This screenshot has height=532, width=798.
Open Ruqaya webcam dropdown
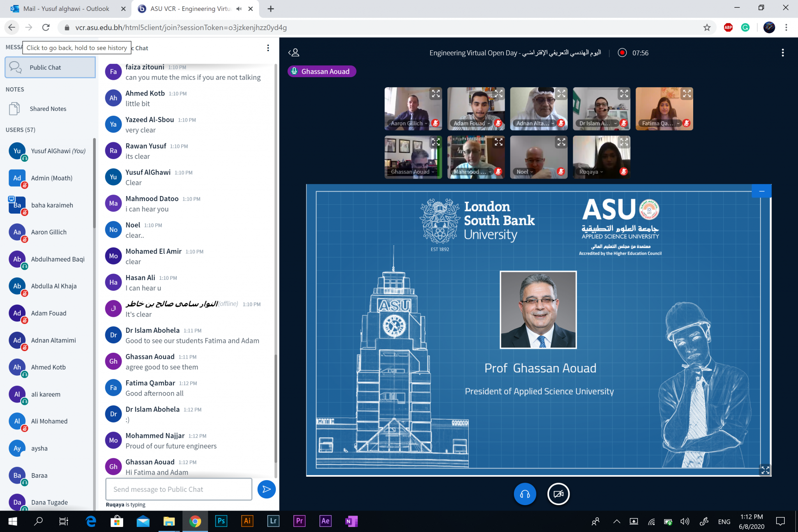point(591,172)
